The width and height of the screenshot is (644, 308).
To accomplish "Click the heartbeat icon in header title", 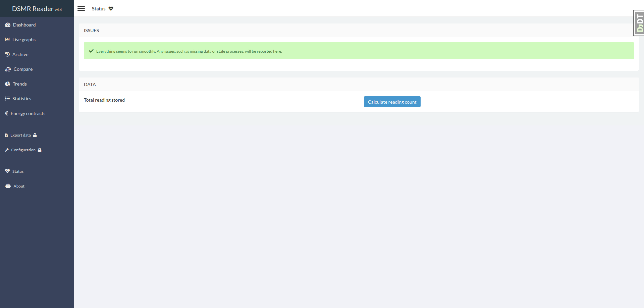I will click(x=111, y=9).
